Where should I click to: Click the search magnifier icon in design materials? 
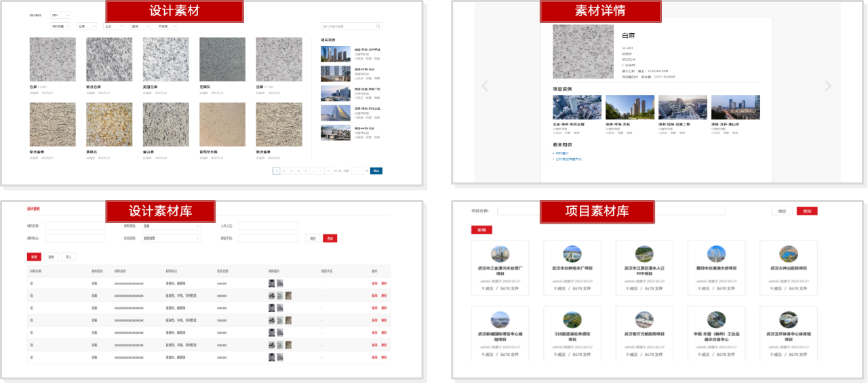click(x=378, y=26)
